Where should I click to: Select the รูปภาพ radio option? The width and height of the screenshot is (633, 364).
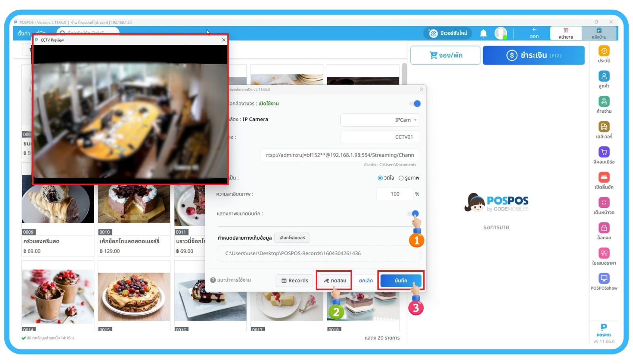point(401,178)
